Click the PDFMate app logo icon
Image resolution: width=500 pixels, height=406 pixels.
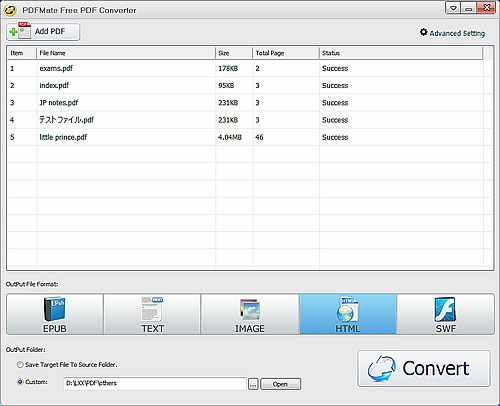[x=10, y=11]
